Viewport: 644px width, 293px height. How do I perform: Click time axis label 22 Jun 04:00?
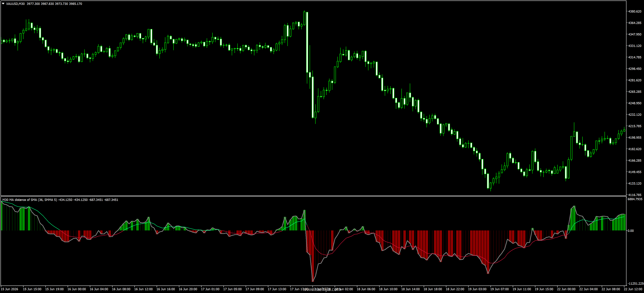click(589, 290)
